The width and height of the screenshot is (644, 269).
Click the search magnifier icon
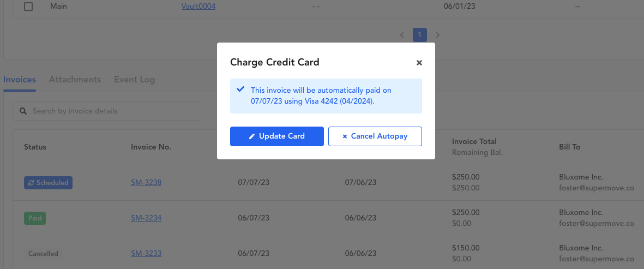24,111
